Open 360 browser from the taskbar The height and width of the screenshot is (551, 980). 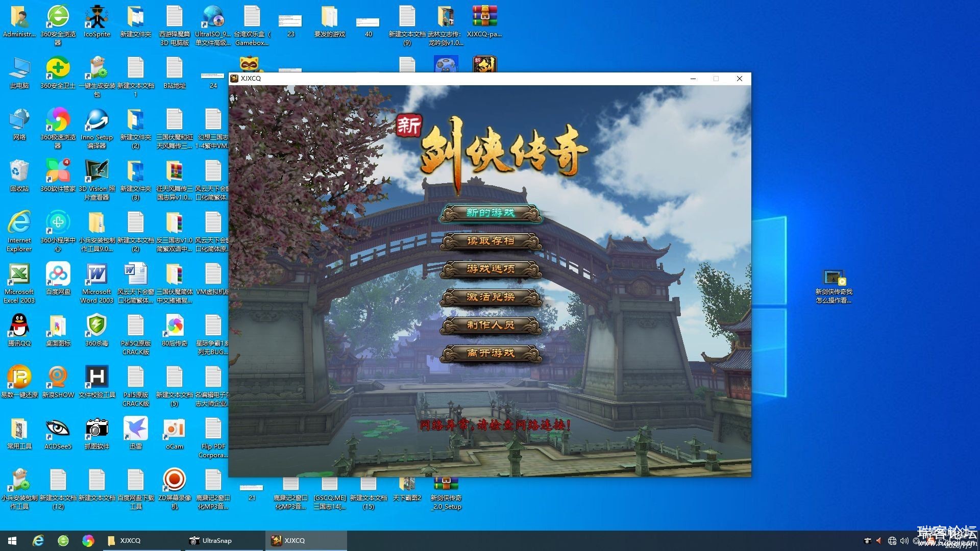coord(63,540)
